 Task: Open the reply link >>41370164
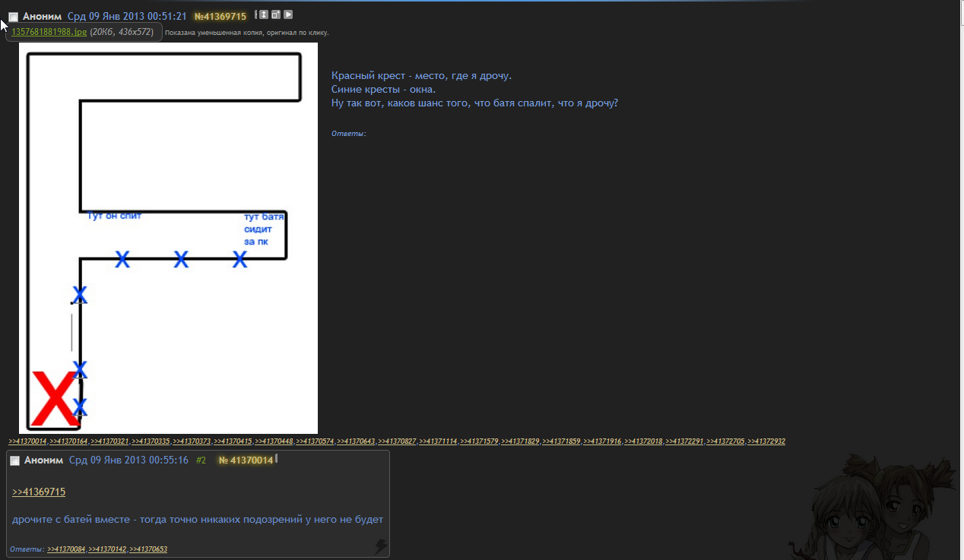[69, 441]
